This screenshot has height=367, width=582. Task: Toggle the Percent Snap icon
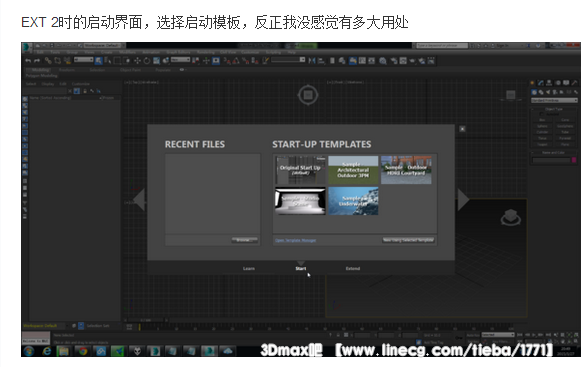(x=245, y=60)
